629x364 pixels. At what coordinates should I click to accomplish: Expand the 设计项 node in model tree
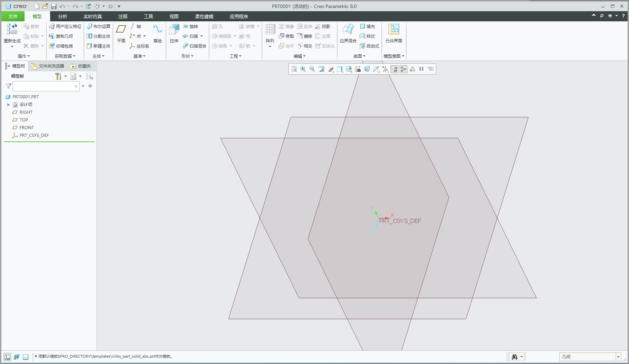(x=8, y=104)
